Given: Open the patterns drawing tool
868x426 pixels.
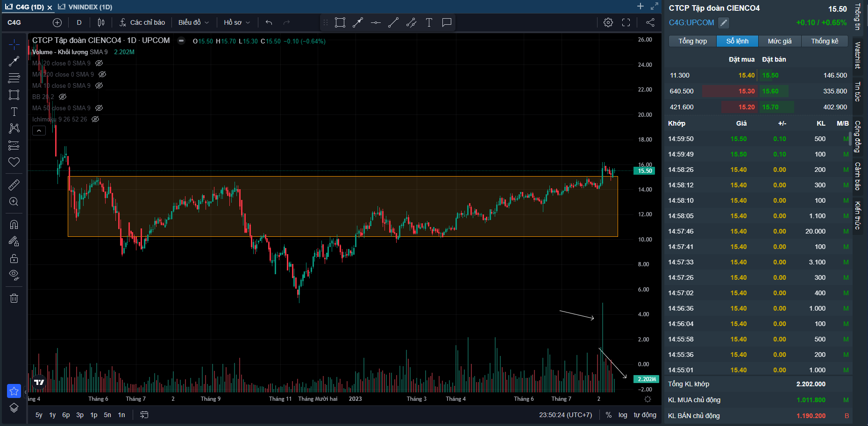Looking at the screenshot, I should pyautogui.click(x=14, y=128).
